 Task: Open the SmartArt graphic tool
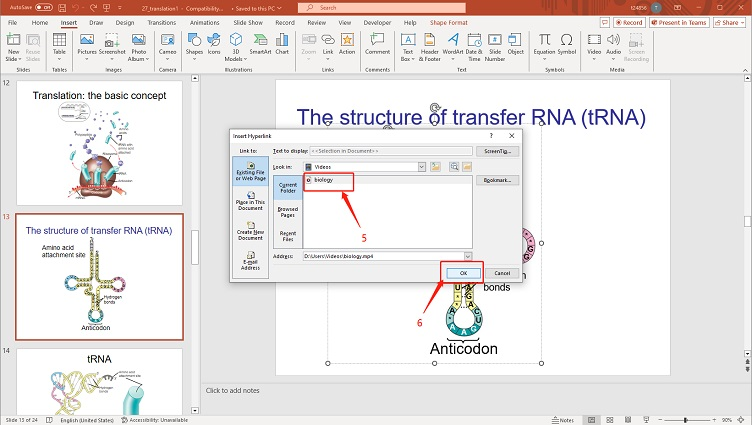click(259, 46)
